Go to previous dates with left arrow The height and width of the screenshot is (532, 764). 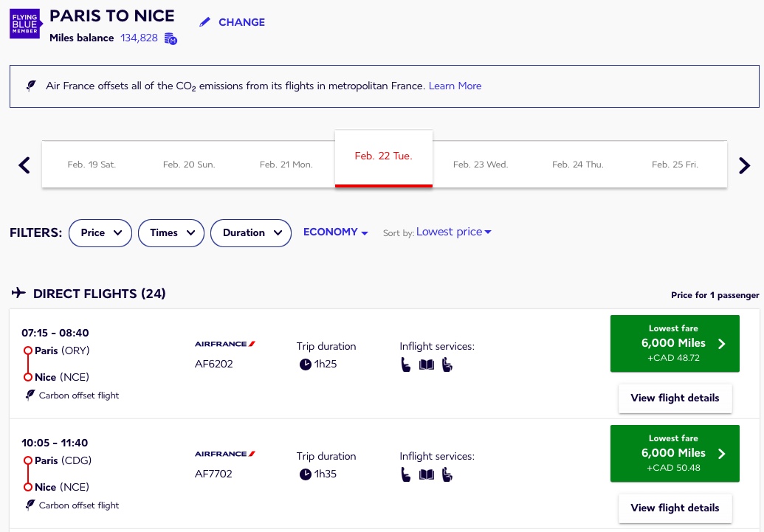[24, 165]
